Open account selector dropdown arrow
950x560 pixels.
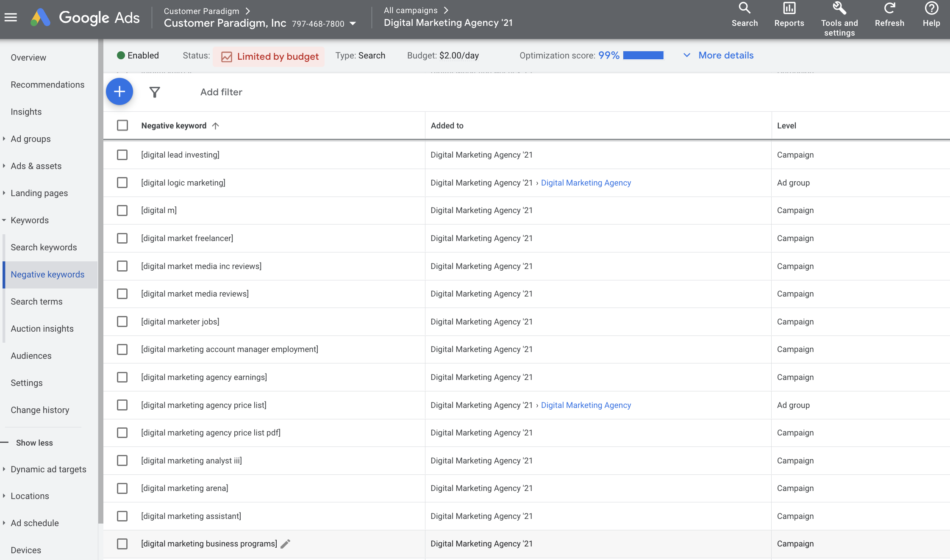353,24
